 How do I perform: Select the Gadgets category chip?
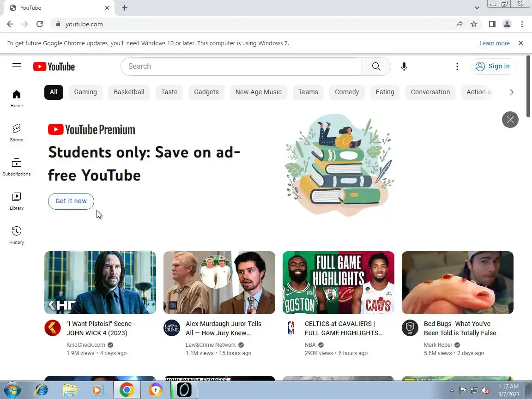click(x=206, y=92)
